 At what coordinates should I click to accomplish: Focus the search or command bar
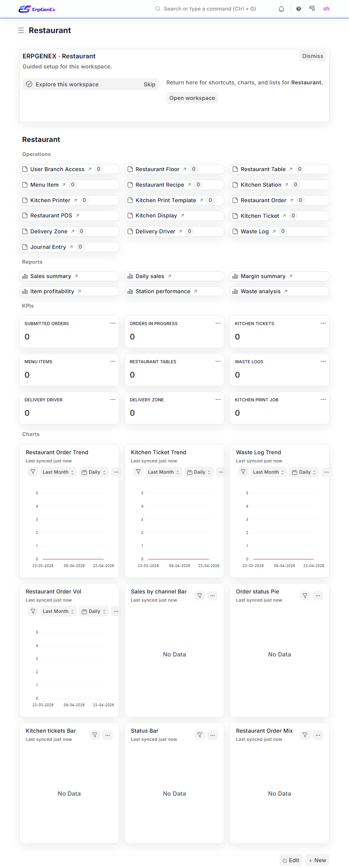(210, 9)
